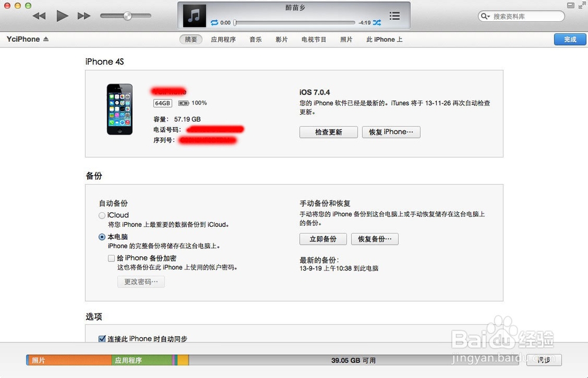The height and width of the screenshot is (378, 588).
Task: Click the 照片 storage bar segment
Action: (69, 360)
